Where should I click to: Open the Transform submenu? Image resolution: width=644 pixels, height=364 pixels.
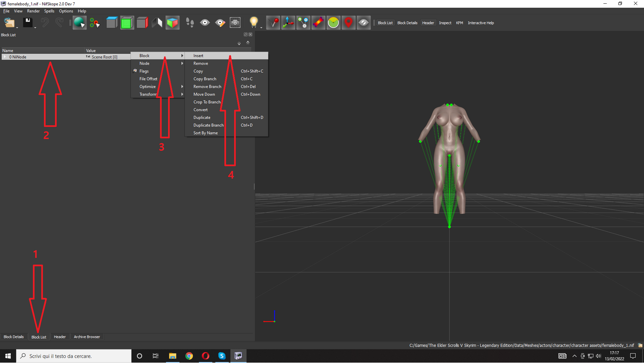click(158, 94)
